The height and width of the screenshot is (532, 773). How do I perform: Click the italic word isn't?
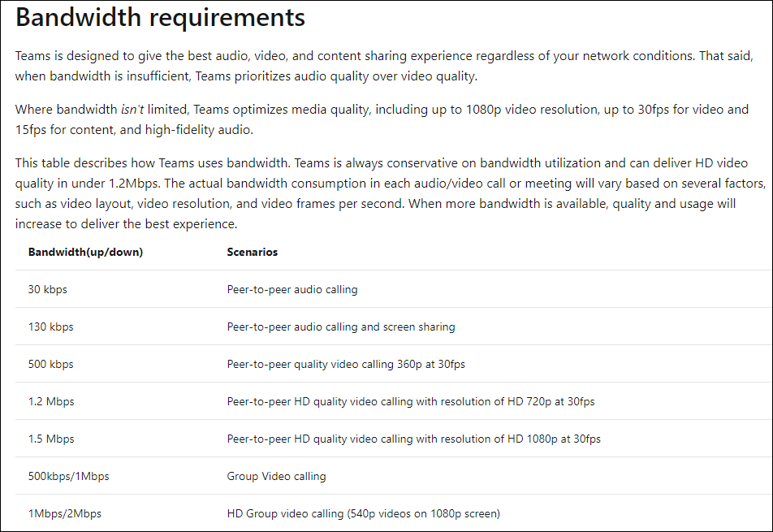[132, 109]
